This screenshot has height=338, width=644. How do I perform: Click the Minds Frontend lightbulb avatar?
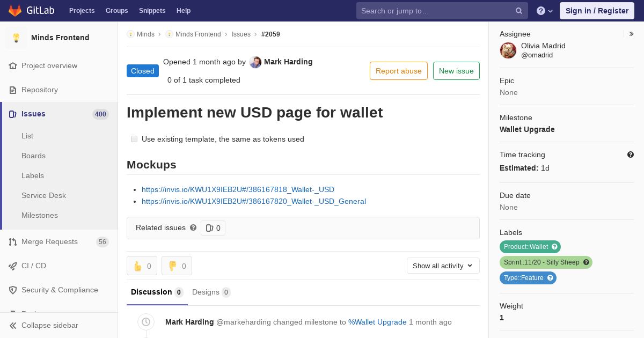tap(16, 38)
